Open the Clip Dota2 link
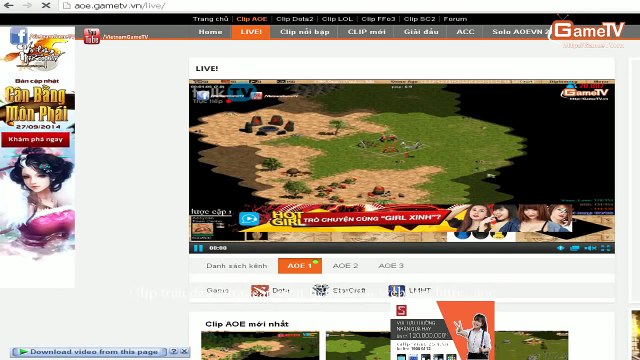This screenshot has width=640, height=360. 295,19
